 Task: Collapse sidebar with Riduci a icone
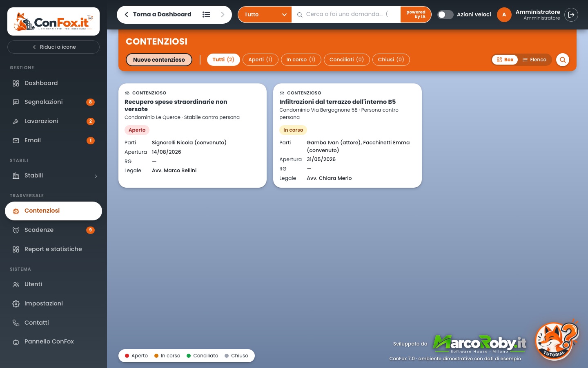coord(53,47)
